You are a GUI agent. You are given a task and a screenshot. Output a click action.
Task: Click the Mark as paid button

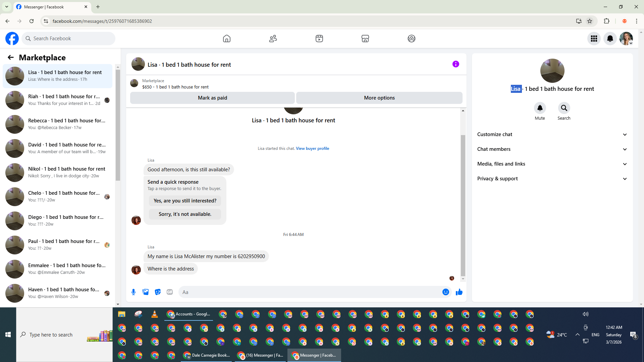click(x=212, y=98)
